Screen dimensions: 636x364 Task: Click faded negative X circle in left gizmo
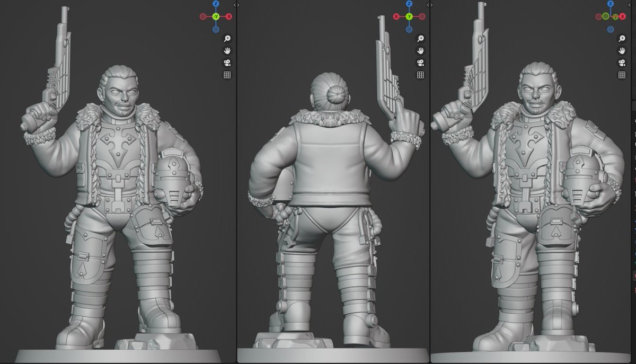203,16
